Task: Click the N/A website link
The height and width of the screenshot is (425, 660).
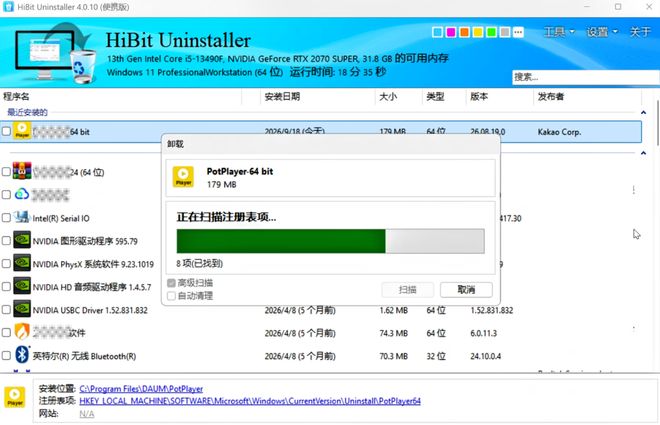Action: (x=87, y=414)
